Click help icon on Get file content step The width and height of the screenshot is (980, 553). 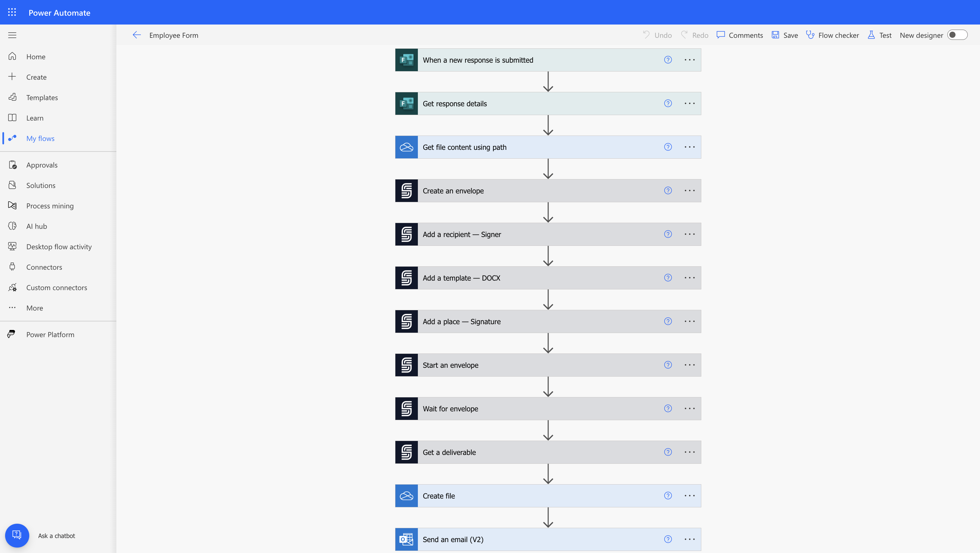pyautogui.click(x=668, y=147)
